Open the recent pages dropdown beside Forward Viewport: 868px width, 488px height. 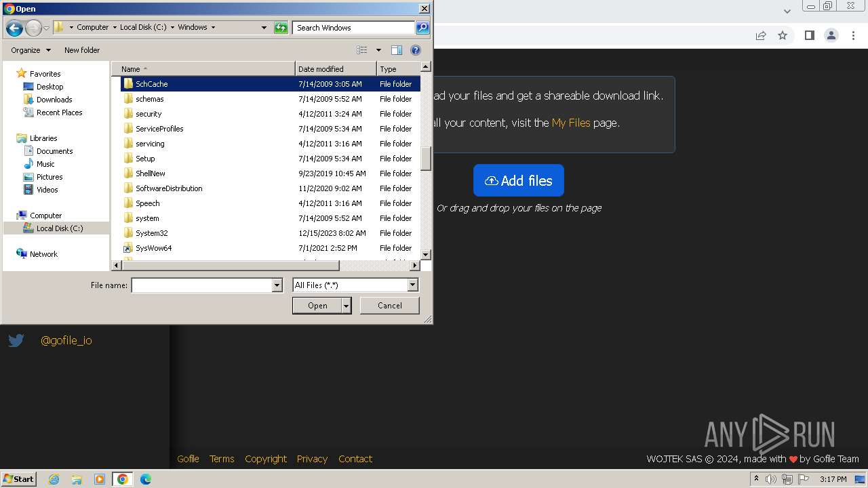(46, 28)
